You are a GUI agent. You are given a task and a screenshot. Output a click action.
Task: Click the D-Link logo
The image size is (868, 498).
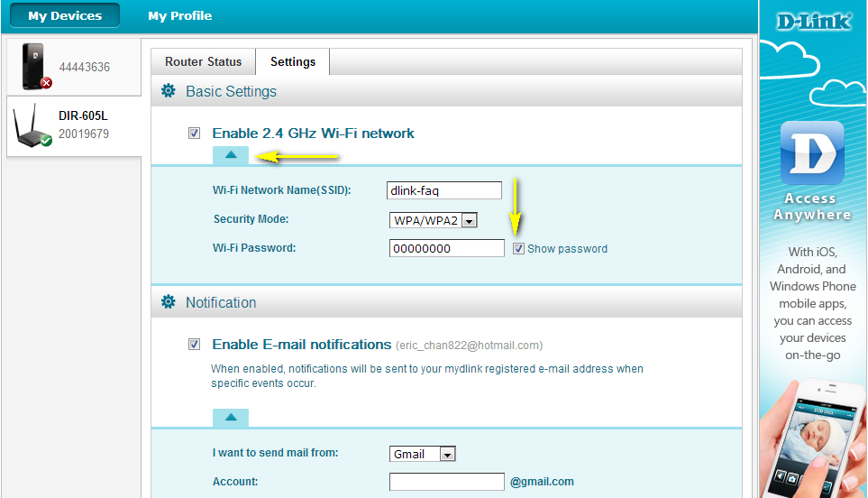(x=813, y=20)
